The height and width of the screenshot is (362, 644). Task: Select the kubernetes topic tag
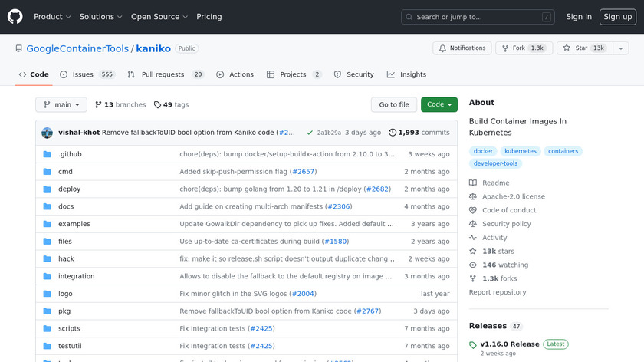point(521,151)
